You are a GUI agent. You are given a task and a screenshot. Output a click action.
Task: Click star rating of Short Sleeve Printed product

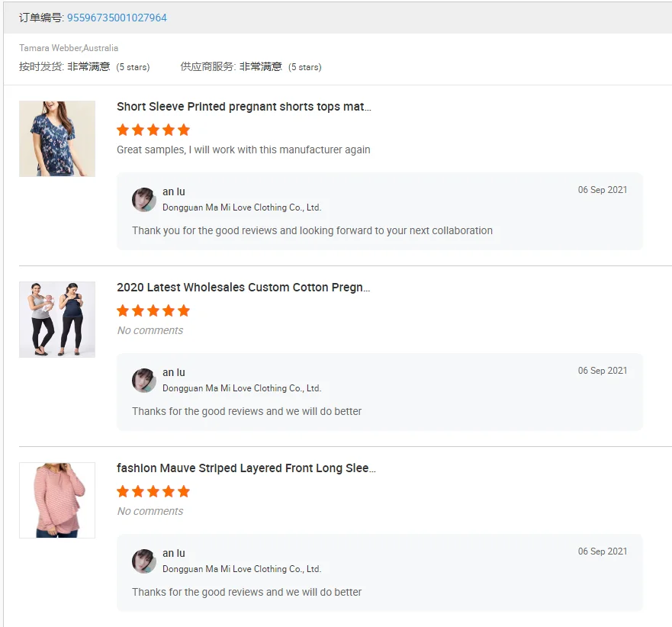[153, 130]
